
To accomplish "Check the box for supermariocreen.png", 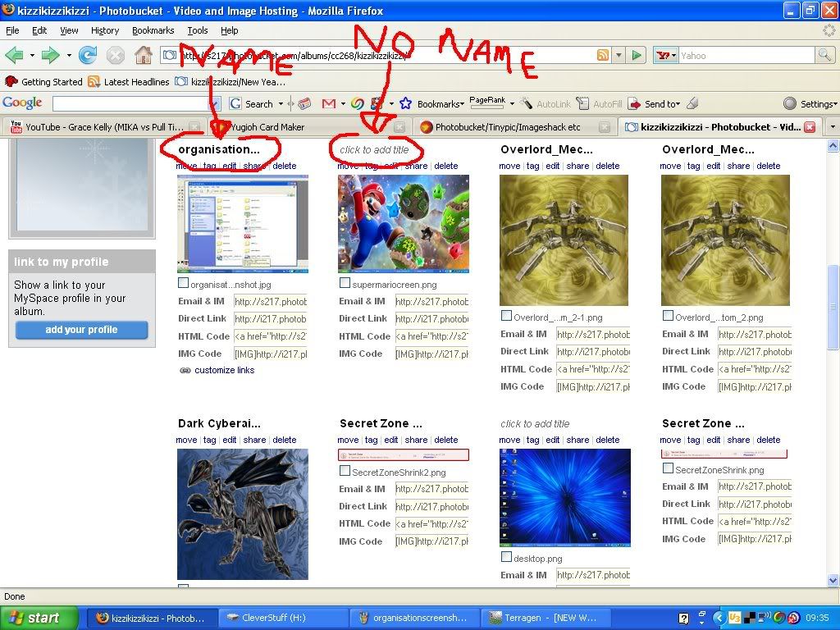I will pos(345,284).
